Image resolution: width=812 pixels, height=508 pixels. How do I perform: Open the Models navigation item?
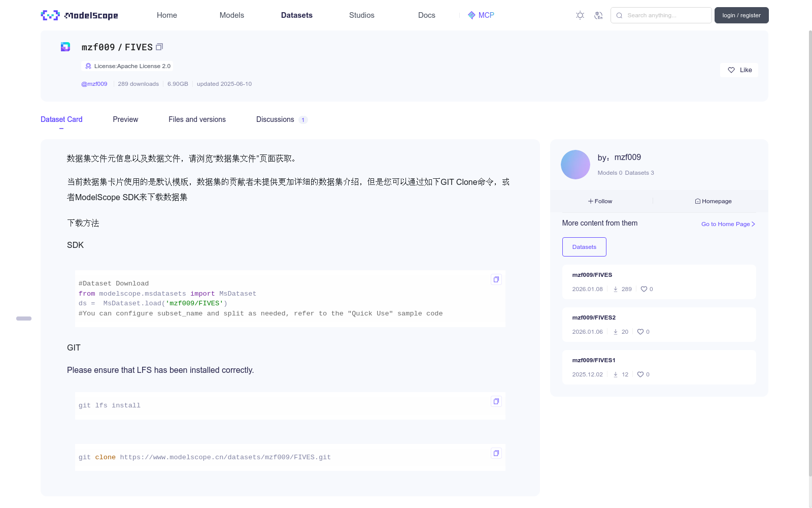click(x=232, y=15)
